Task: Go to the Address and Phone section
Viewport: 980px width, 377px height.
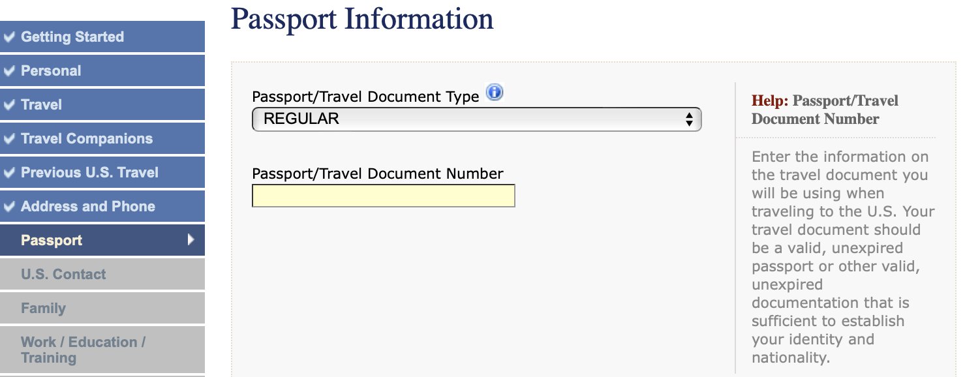Action: click(102, 206)
